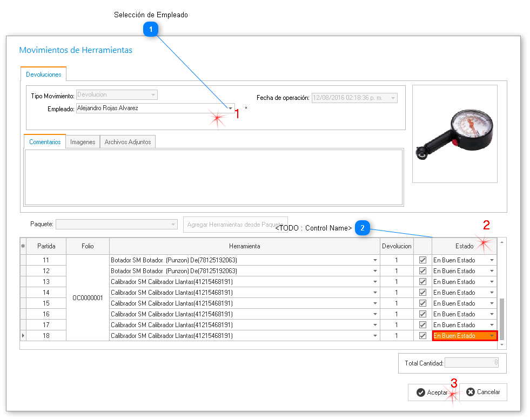Image resolution: width=530 pixels, height=420 pixels.
Task: Click blue callout marker number 1
Action: [151, 29]
